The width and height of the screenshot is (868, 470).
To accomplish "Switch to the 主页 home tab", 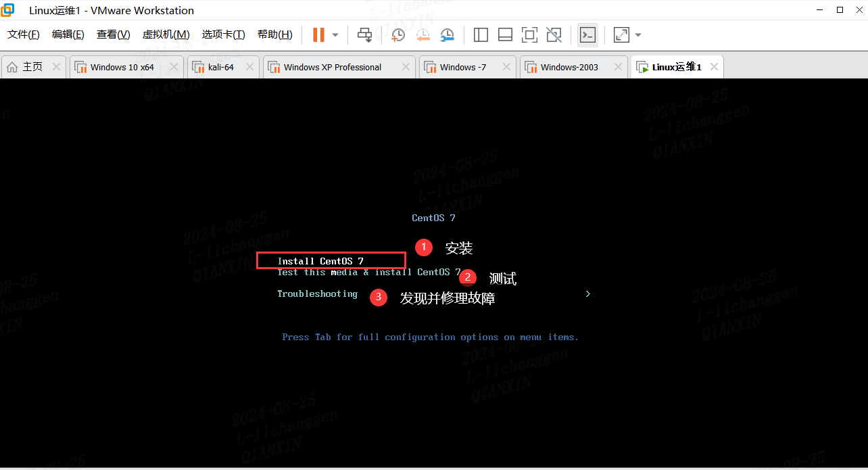I will (x=32, y=67).
